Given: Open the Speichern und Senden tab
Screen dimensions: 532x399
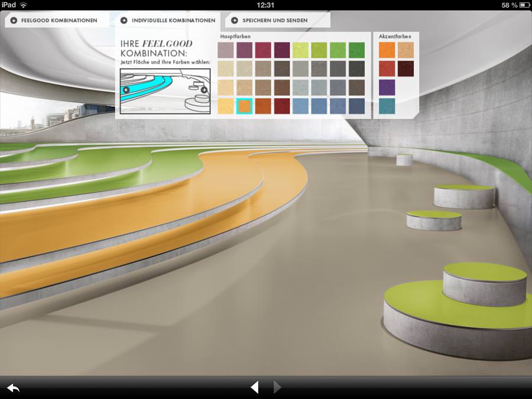Looking at the screenshot, I should (x=278, y=20).
